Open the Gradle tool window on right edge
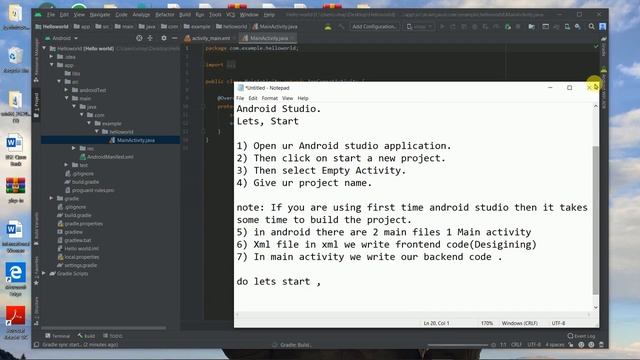 click(x=604, y=47)
